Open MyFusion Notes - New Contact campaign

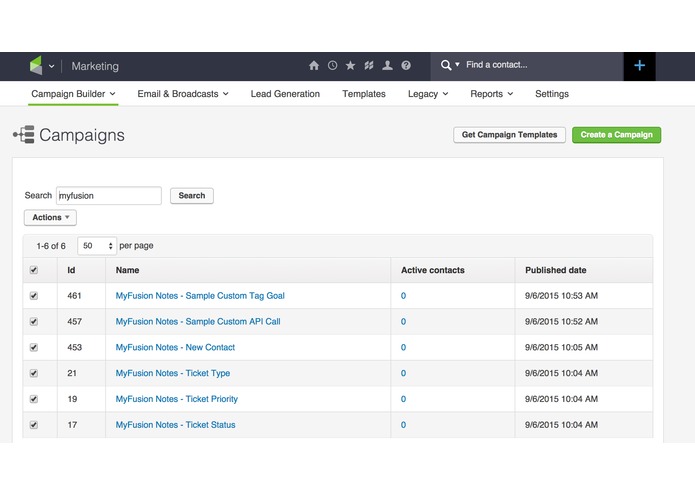(175, 347)
